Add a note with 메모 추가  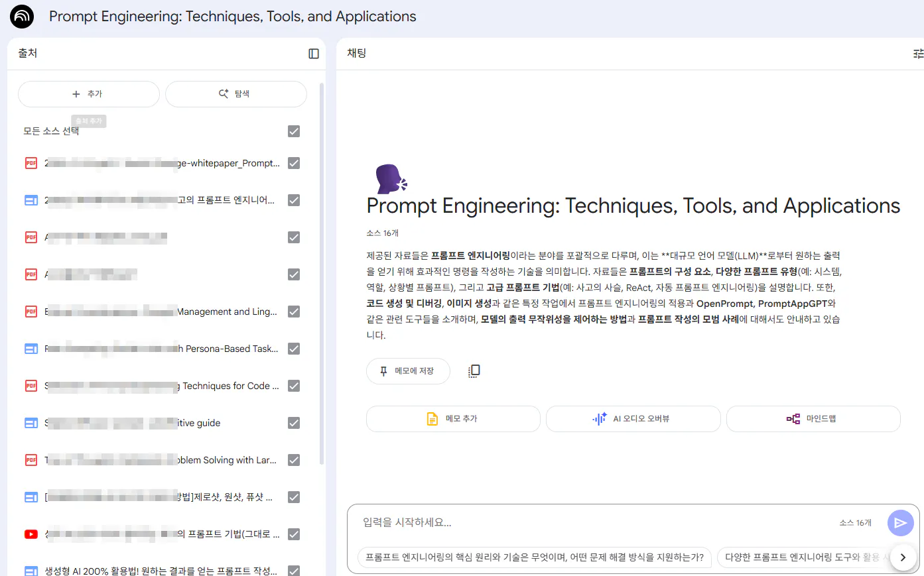[453, 419]
